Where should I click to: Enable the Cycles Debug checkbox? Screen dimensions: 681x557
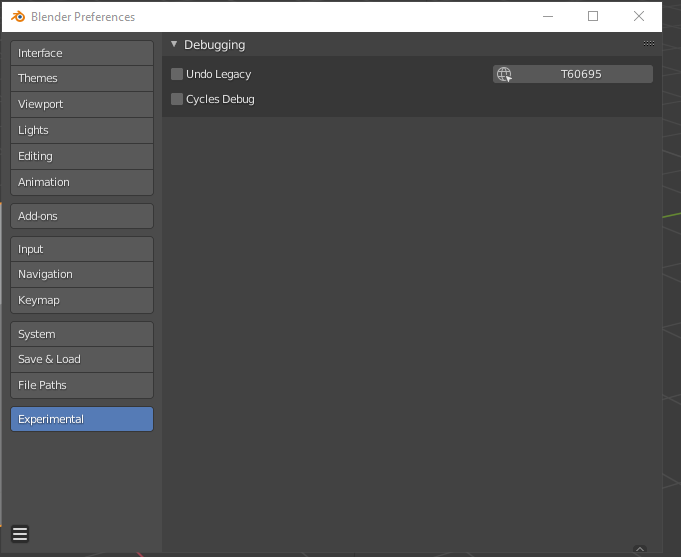[x=177, y=99]
